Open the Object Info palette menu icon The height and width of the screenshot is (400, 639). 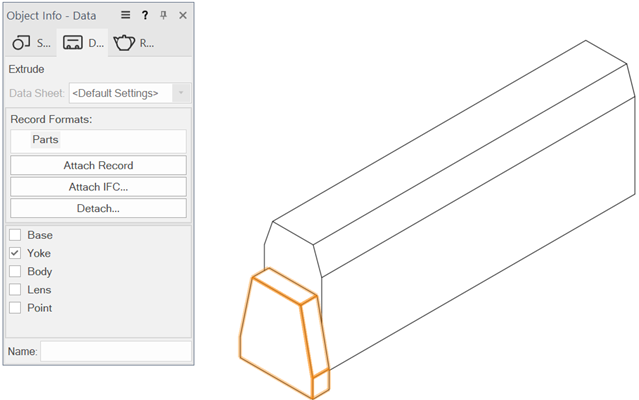coord(126,16)
